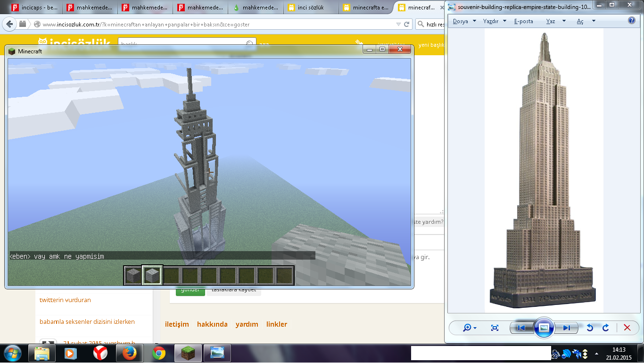Open the yardım footer link

[x=247, y=324]
